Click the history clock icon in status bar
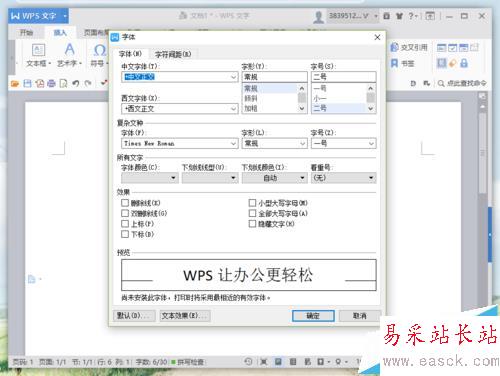Screen dimensions: 500x376 click(x=248, y=362)
